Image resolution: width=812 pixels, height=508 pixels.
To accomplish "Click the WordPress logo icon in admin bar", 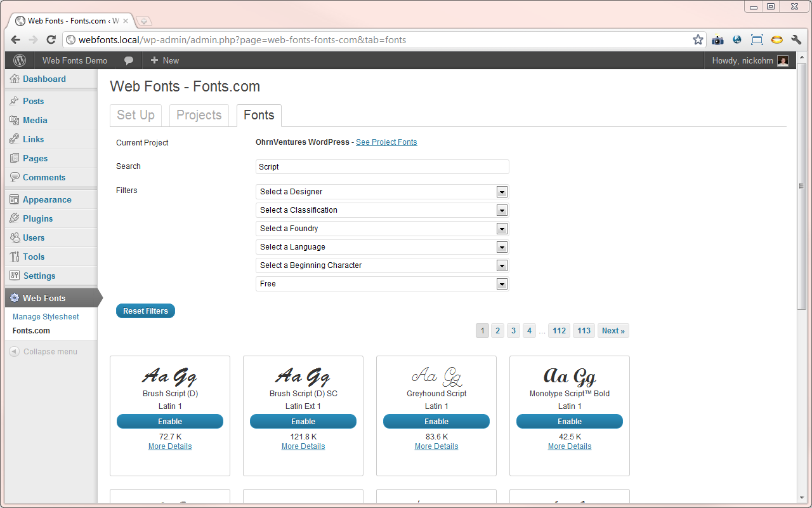I will click(x=20, y=60).
